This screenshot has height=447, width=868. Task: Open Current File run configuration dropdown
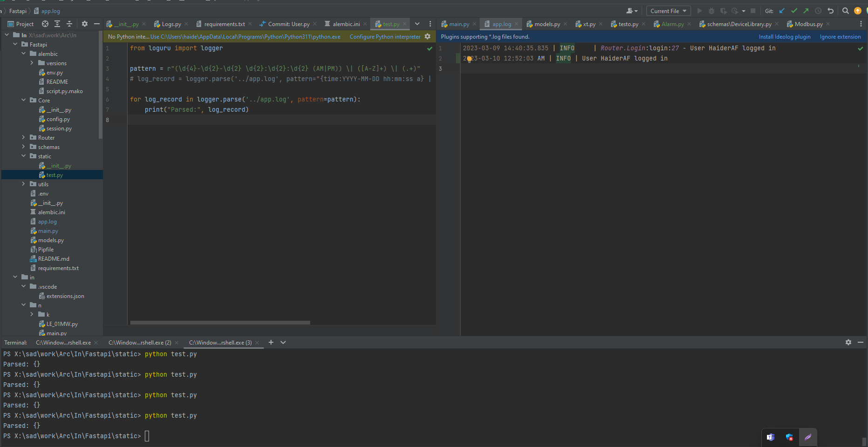(x=668, y=11)
